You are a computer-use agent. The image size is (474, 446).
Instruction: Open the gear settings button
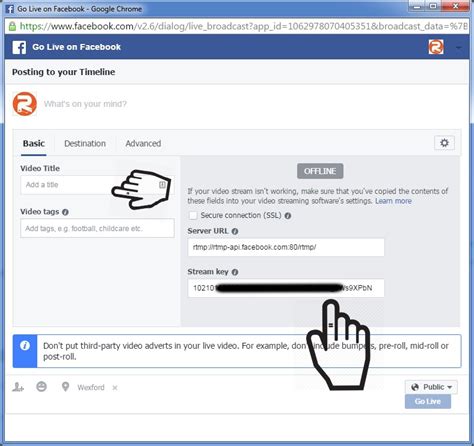(444, 143)
